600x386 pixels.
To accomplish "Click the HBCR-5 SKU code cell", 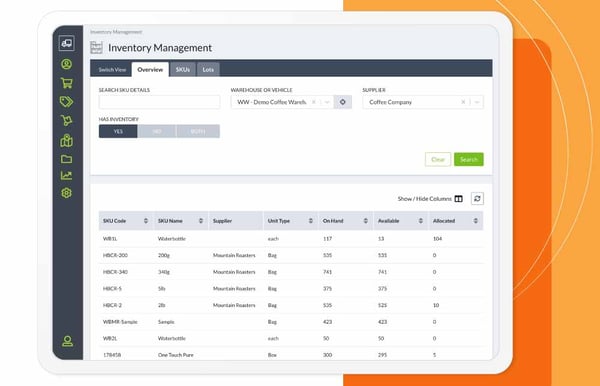I will (112, 288).
